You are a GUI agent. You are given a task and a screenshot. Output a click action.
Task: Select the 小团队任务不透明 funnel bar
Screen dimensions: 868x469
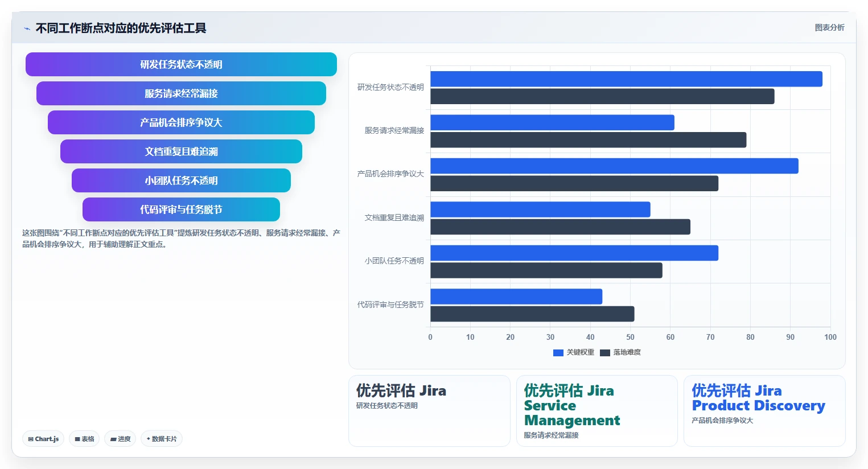pyautogui.click(x=181, y=180)
